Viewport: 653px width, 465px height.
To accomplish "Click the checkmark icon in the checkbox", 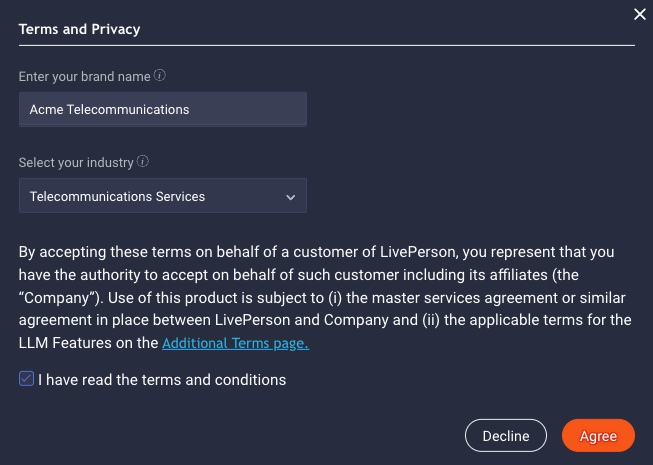I will click(x=26, y=379).
